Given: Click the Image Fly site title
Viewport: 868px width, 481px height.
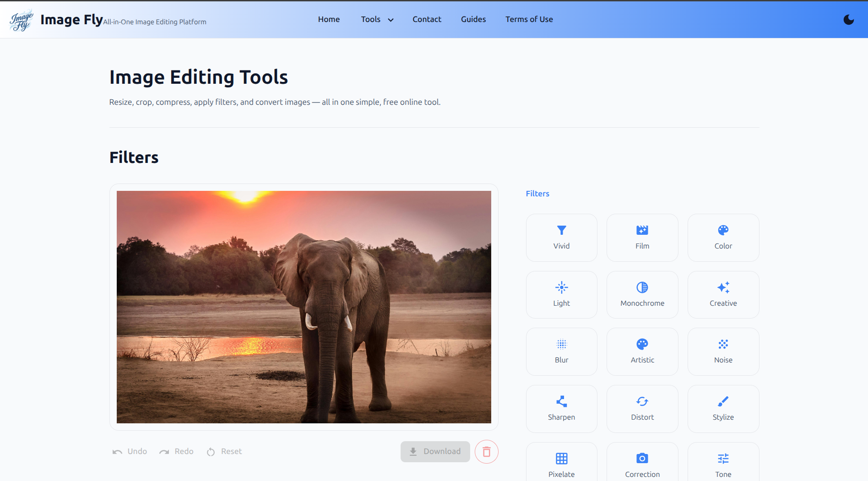Looking at the screenshot, I should (x=71, y=20).
